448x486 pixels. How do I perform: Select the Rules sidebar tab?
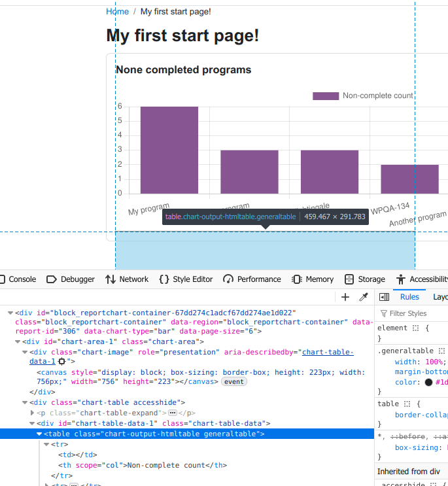pos(409,297)
